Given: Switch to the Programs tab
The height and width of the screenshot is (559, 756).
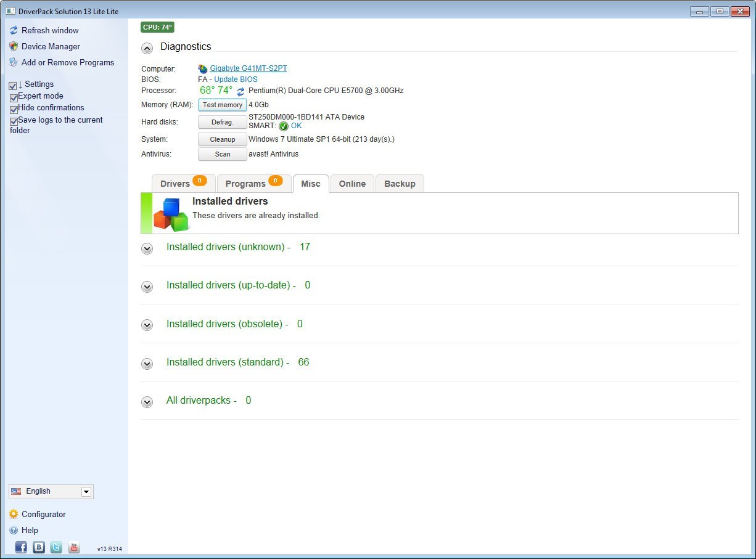Looking at the screenshot, I should tap(253, 184).
